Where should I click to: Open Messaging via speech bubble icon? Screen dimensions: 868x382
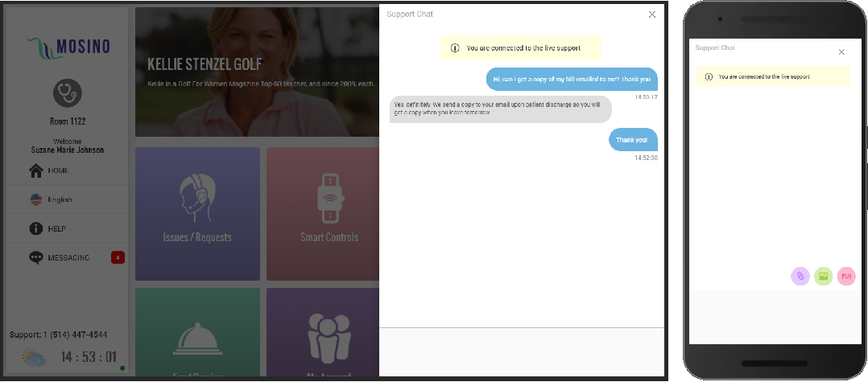click(x=35, y=257)
